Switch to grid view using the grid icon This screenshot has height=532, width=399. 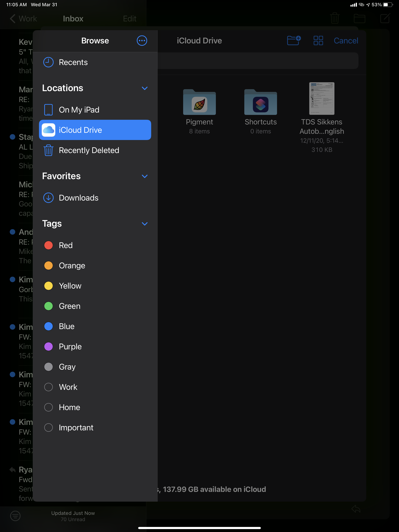[x=318, y=41]
